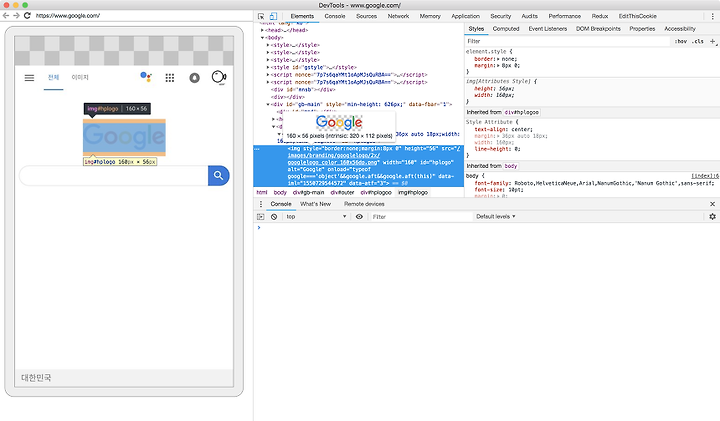Select top JavaScript context dropdown
The image size is (720, 421).
(316, 217)
